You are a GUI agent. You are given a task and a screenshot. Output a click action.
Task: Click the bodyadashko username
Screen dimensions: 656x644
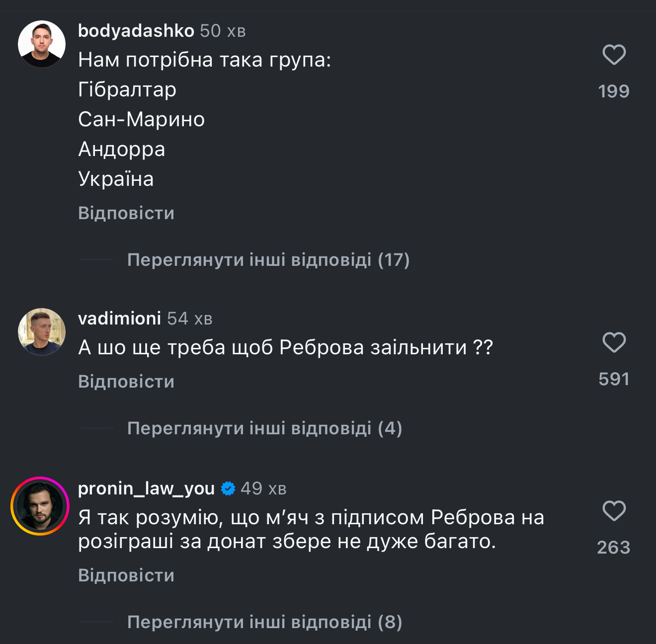click(x=136, y=31)
